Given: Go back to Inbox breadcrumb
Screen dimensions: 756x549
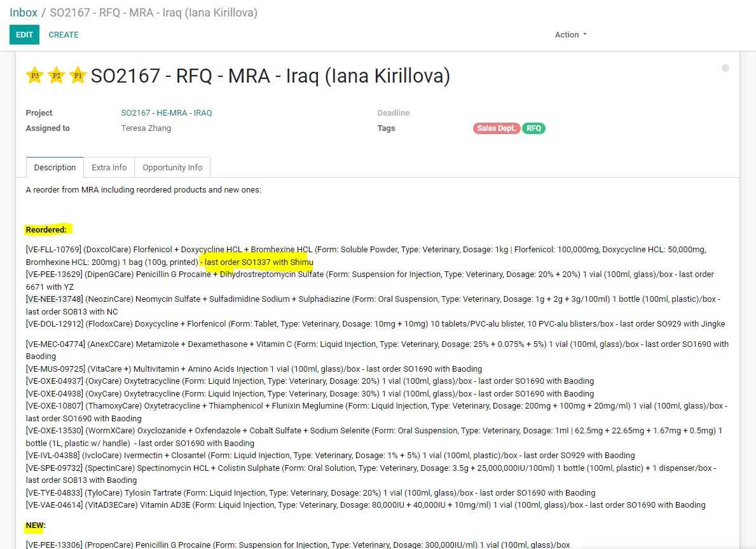Looking at the screenshot, I should [24, 13].
